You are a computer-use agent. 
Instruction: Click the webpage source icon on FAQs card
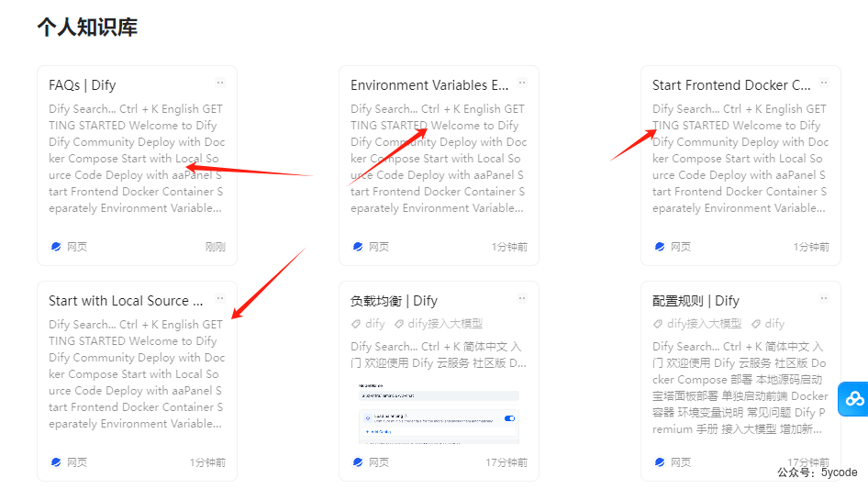click(56, 247)
